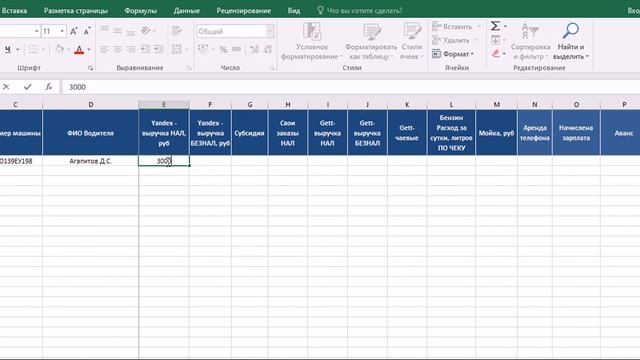
Task: Align text to the bottom
Action: pos(131,32)
